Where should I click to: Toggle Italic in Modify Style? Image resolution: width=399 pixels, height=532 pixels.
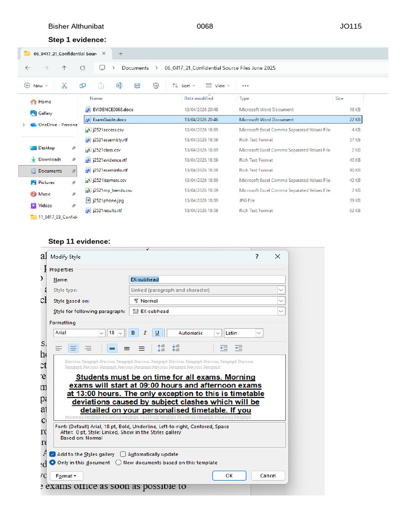click(x=145, y=333)
